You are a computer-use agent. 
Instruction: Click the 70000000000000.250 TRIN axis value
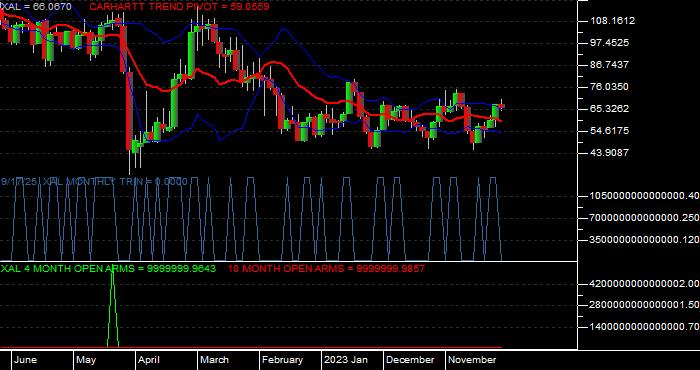pyautogui.click(x=644, y=218)
